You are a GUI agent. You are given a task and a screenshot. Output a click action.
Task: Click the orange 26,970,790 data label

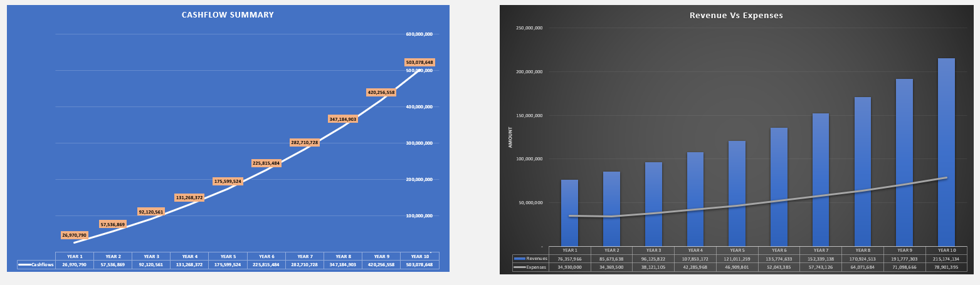[75, 236]
